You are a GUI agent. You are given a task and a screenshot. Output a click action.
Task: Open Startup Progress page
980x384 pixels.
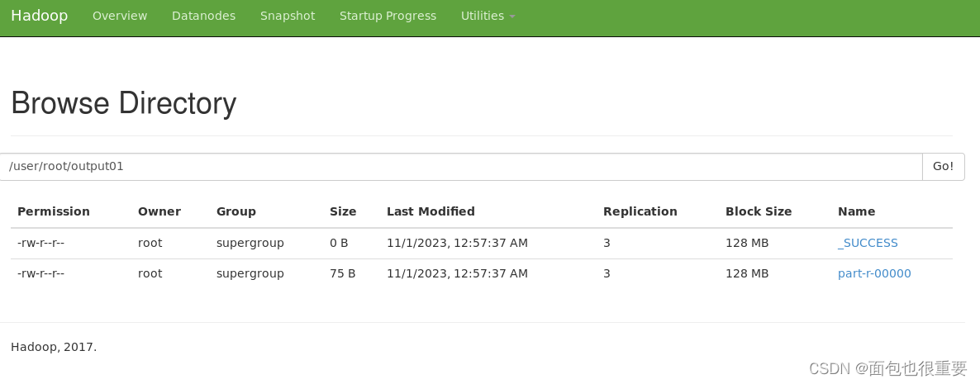coord(388,17)
